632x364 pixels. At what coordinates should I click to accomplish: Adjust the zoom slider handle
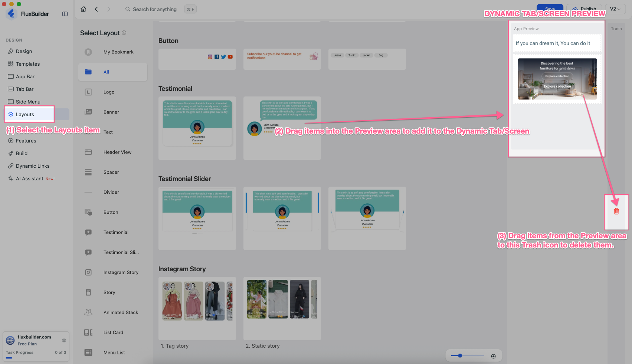(x=460, y=355)
